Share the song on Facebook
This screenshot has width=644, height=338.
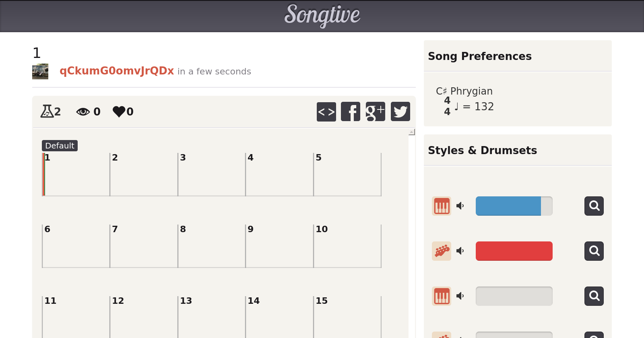click(351, 111)
